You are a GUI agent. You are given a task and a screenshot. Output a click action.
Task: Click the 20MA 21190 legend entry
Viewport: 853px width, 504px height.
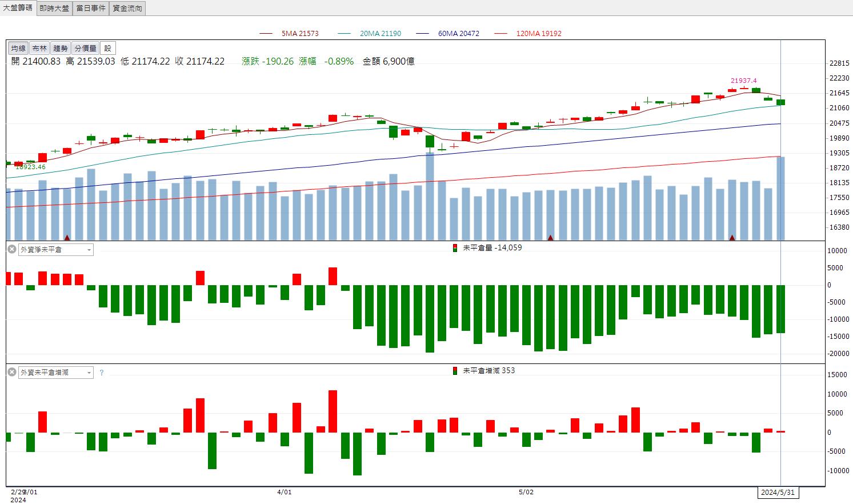pos(369,34)
